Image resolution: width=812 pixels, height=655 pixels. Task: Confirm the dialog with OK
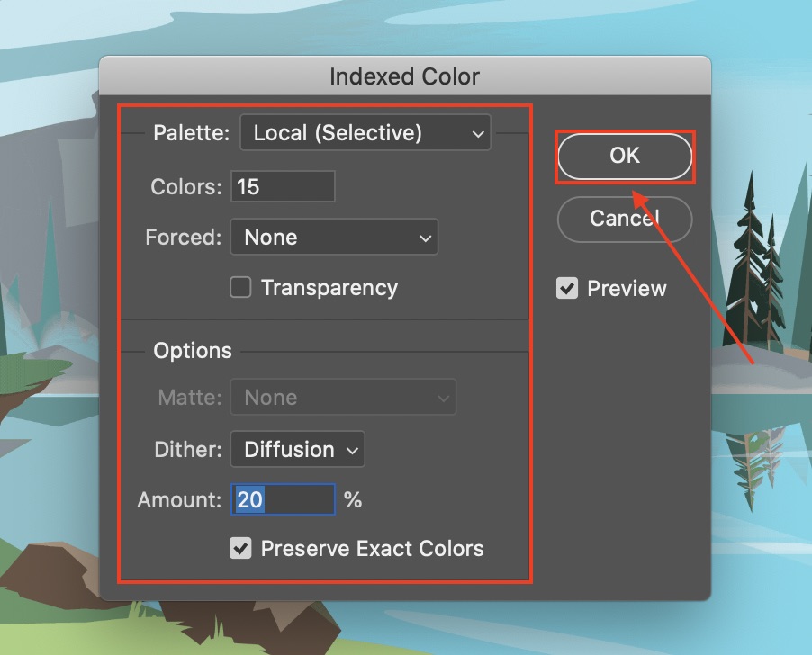pos(625,157)
